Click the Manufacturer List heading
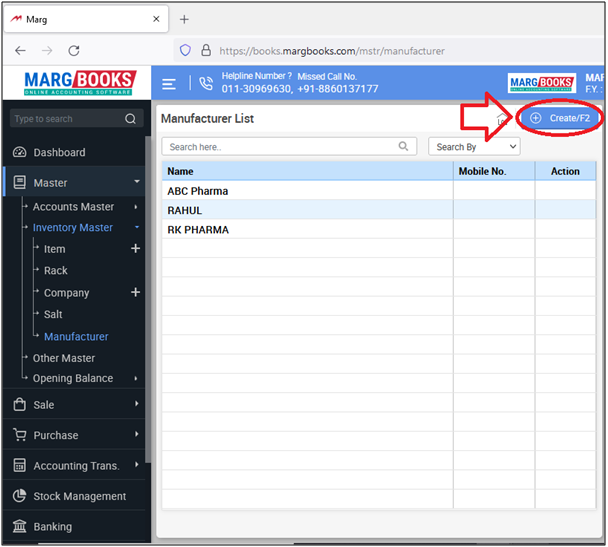Viewport: 608px width, 547px height. click(x=207, y=119)
